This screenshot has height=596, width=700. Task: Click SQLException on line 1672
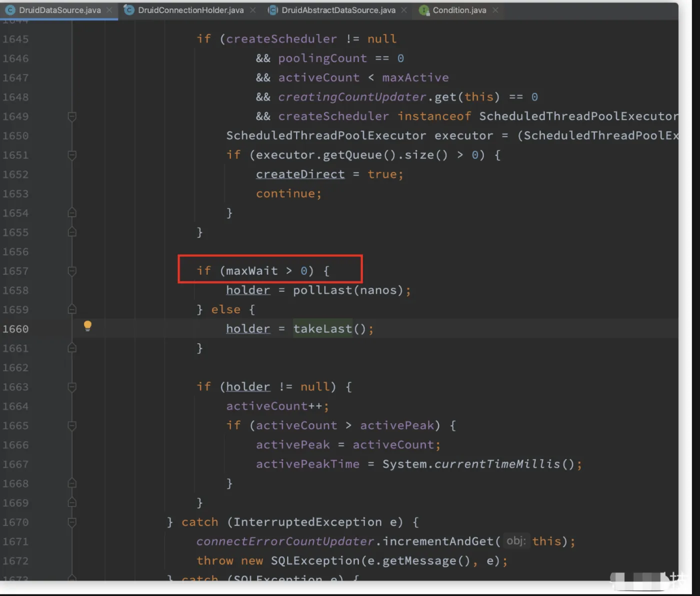point(315,561)
